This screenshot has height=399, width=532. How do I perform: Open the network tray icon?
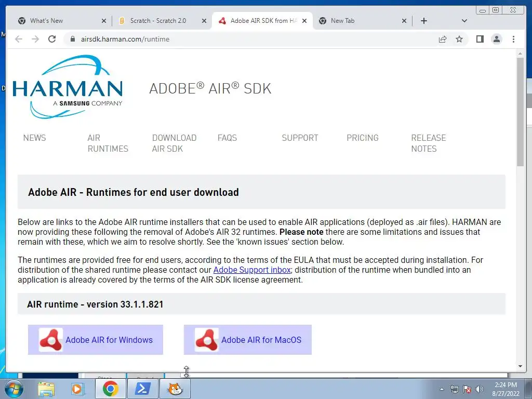click(x=454, y=389)
